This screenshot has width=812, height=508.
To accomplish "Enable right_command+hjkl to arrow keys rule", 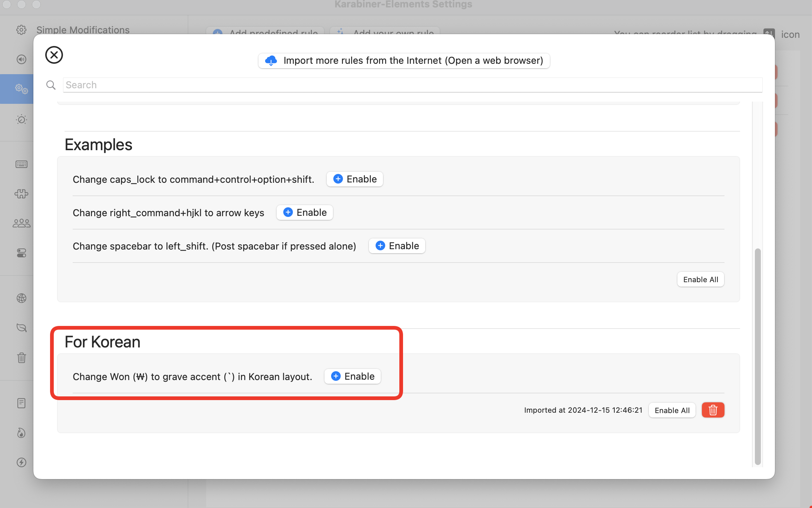I will pos(304,212).
